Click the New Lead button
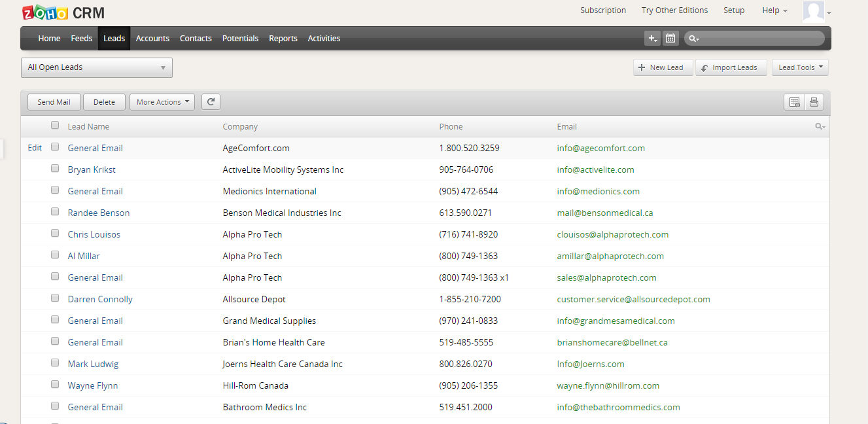 click(x=663, y=67)
